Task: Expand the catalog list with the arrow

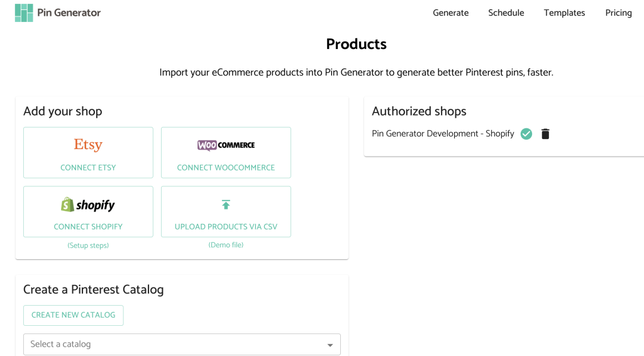Action: [x=330, y=345]
